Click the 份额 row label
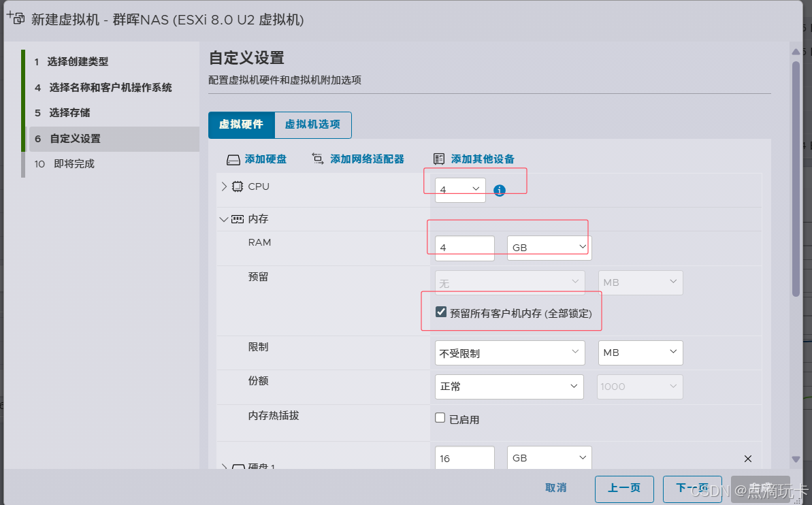Image resolution: width=812 pixels, height=505 pixels. coord(258,381)
